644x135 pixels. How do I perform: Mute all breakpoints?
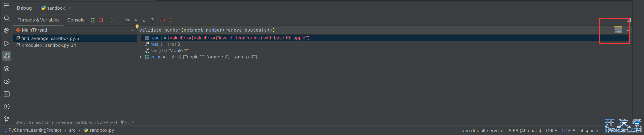pos(171,20)
